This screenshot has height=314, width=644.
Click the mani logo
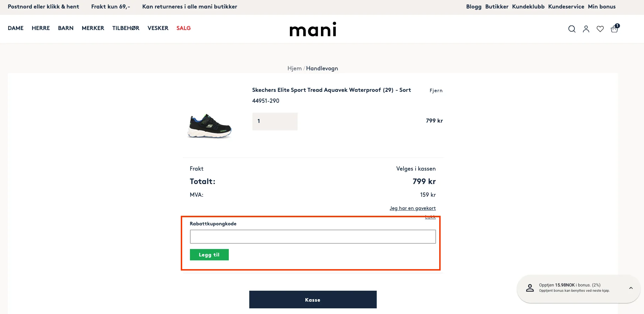[x=313, y=29]
